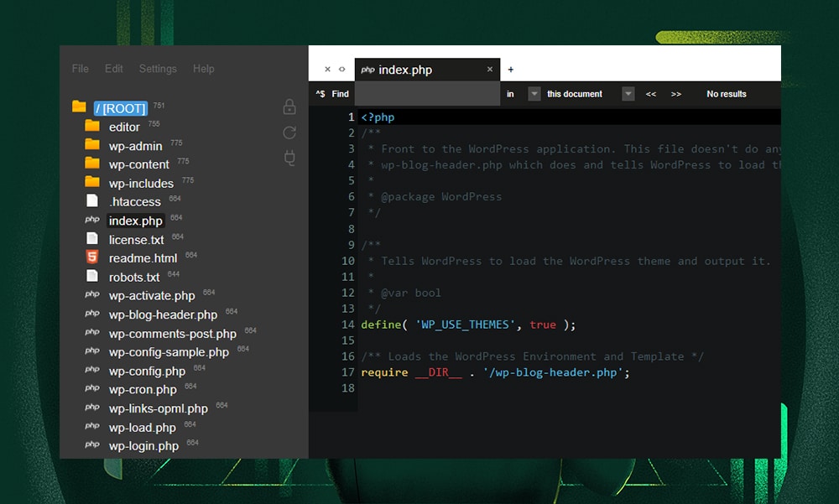
Task: Click the code-view icon beside the editor close button
Action: (x=341, y=70)
